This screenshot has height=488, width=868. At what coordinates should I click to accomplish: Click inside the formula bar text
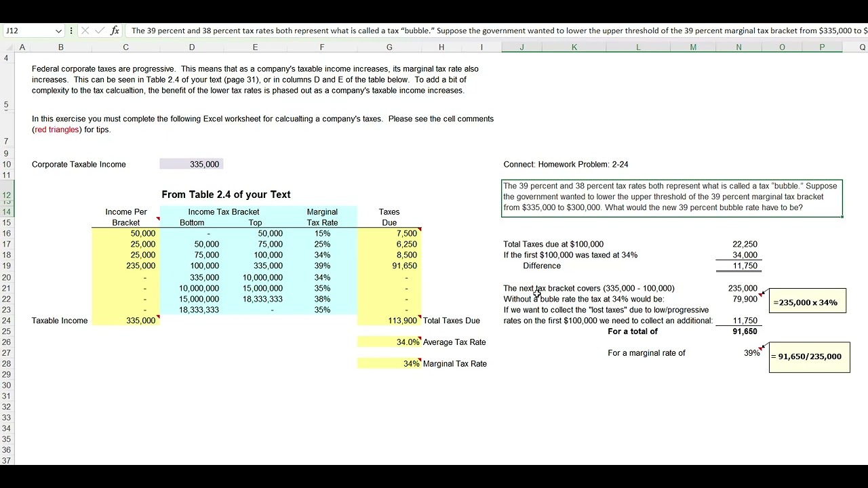tap(498, 30)
